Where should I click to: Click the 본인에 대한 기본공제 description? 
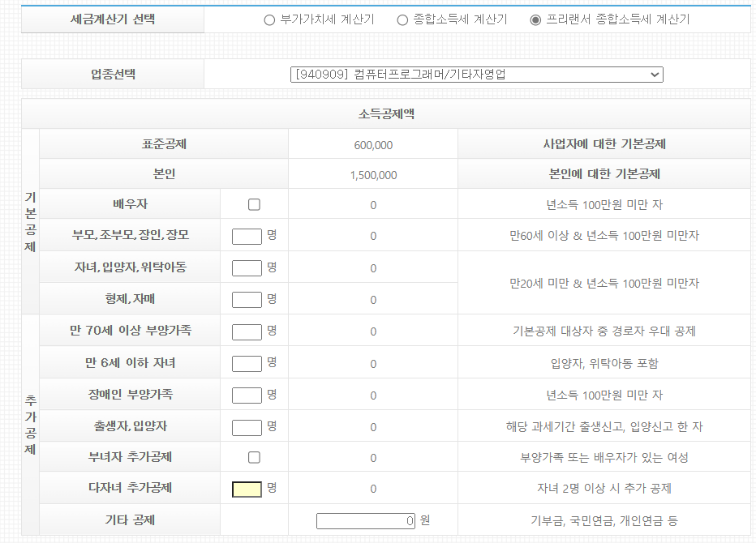tap(604, 174)
